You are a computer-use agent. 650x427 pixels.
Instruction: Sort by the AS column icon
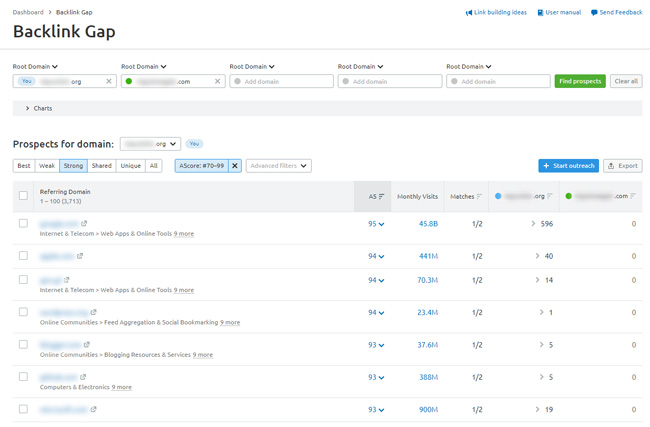[x=381, y=197]
